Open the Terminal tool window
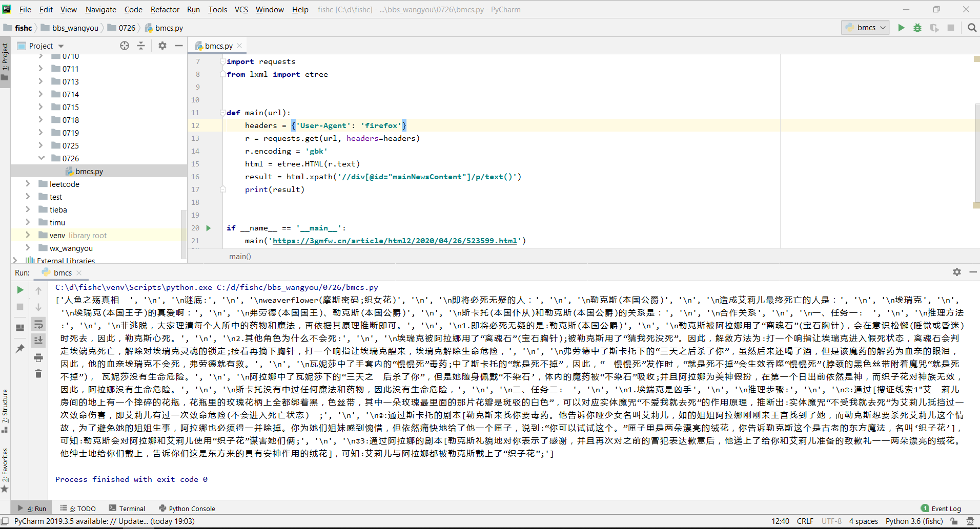980x529 pixels. coord(127,509)
